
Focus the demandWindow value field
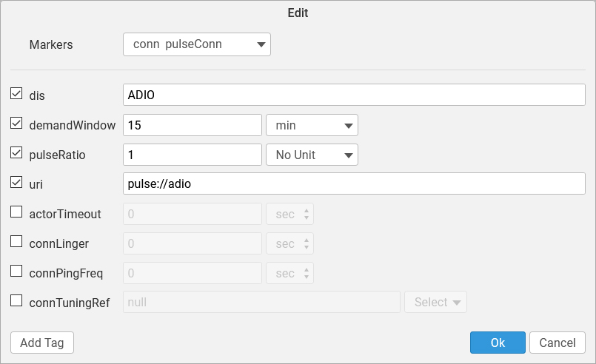(192, 125)
